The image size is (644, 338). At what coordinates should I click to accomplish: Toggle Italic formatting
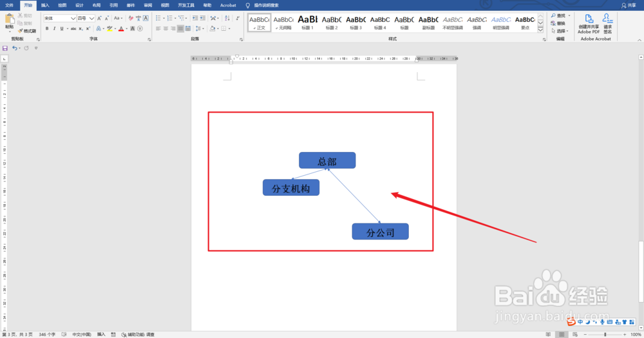[54, 29]
